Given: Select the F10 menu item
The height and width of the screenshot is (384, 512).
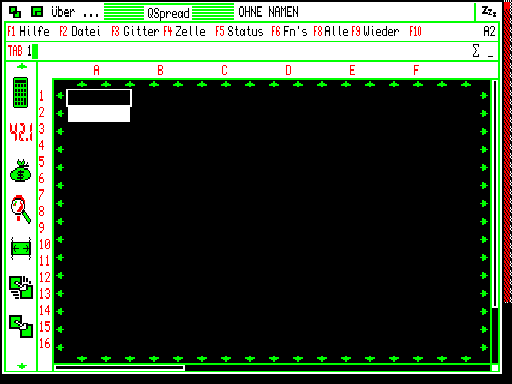Looking at the screenshot, I should click(x=415, y=31).
